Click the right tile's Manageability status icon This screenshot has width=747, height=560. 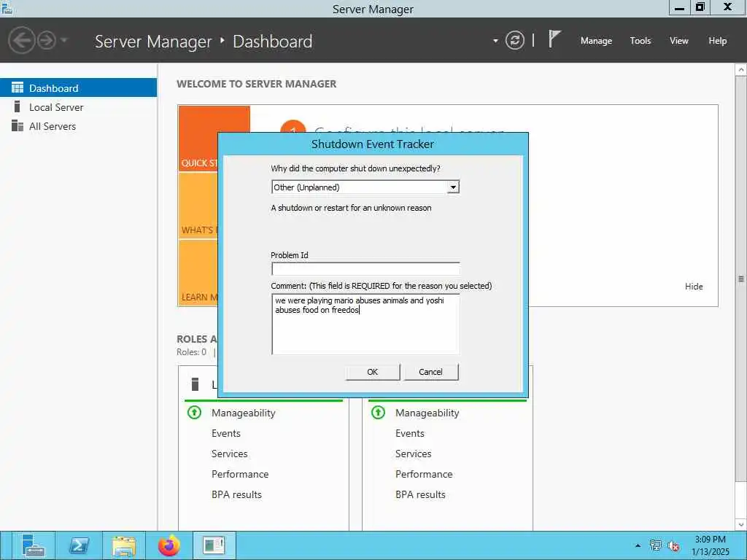point(379,413)
